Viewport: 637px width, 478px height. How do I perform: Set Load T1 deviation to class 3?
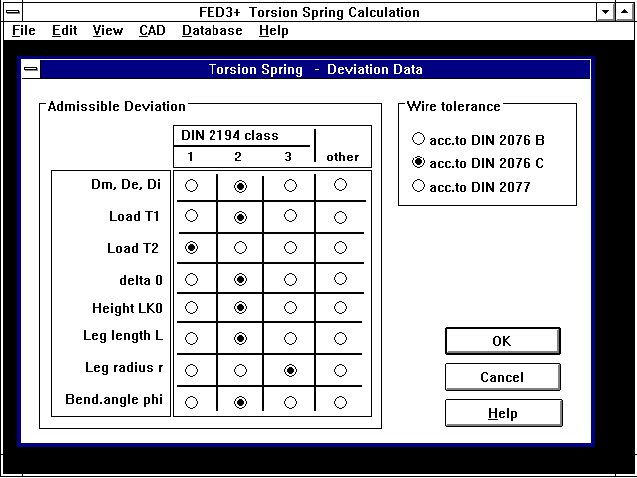pyautogui.click(x=290, y=216)
